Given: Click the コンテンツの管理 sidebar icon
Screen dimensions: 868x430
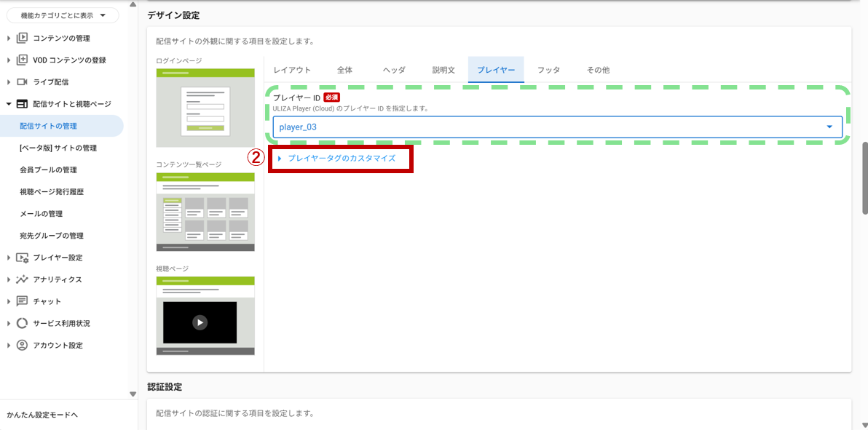Looking at the screenshot, I should point(22,38).
